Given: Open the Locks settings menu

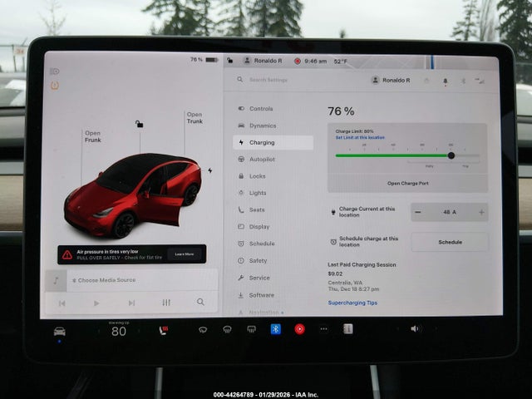Looking at the screenshot, I should (252, 176).
